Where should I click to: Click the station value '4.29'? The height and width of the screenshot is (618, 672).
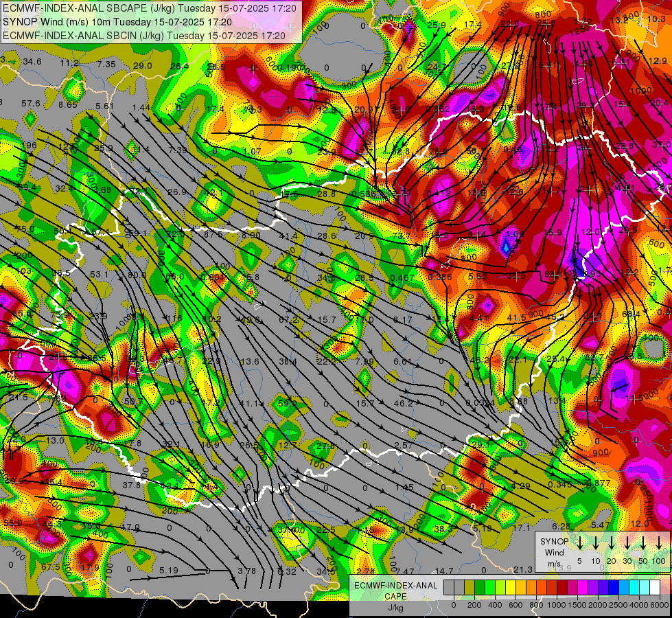click(x=521, y=486)
